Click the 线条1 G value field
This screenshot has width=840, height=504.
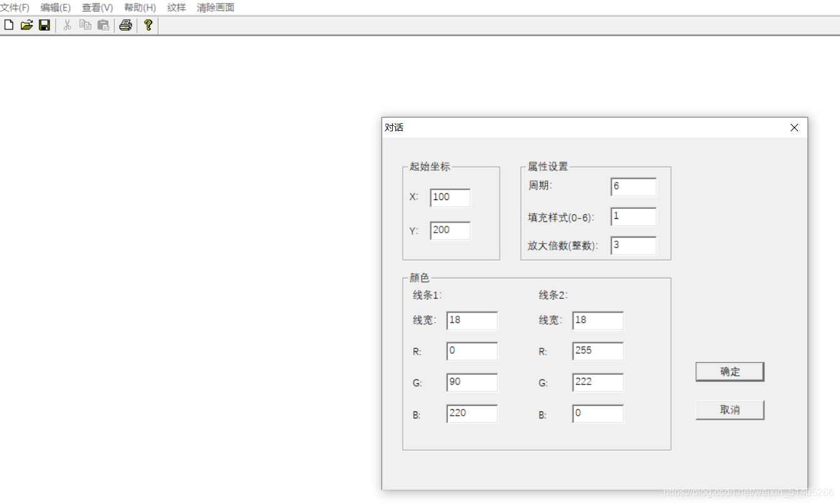click(x=472, y=383)
